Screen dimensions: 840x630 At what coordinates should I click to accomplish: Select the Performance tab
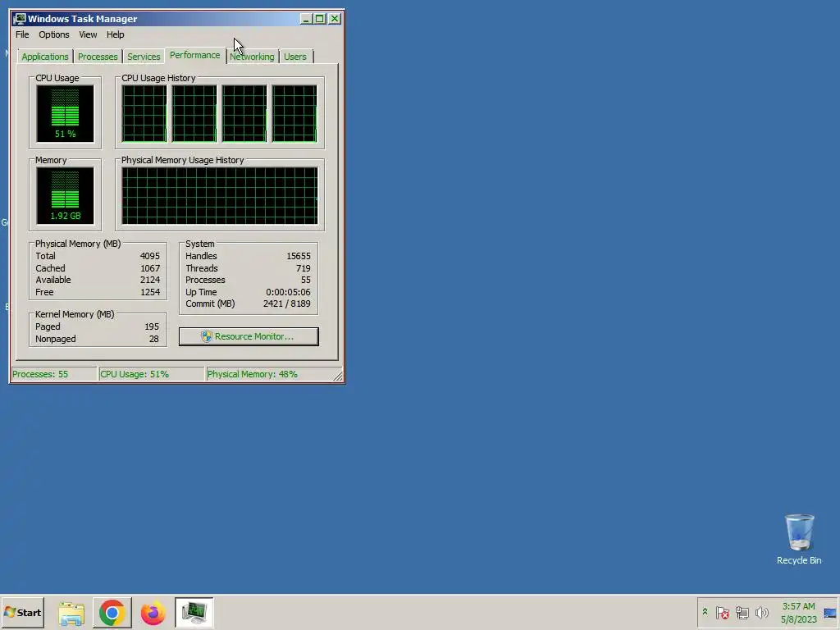click(x=195, y=55)
